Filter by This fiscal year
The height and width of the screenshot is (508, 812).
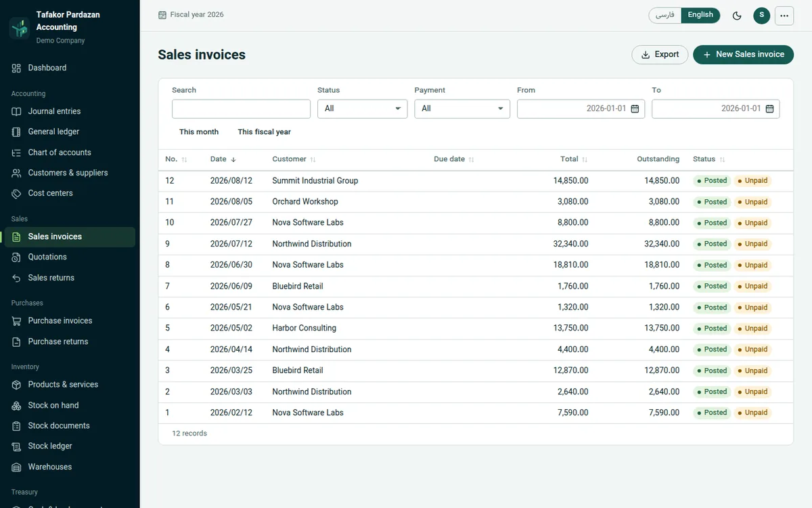click(x=264, y=132)
